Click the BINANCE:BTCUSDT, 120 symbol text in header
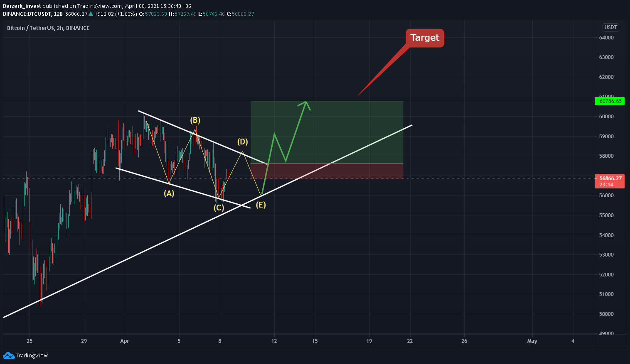Image resolution: width=630 pixels, height=364 pixels. (33, 14)
